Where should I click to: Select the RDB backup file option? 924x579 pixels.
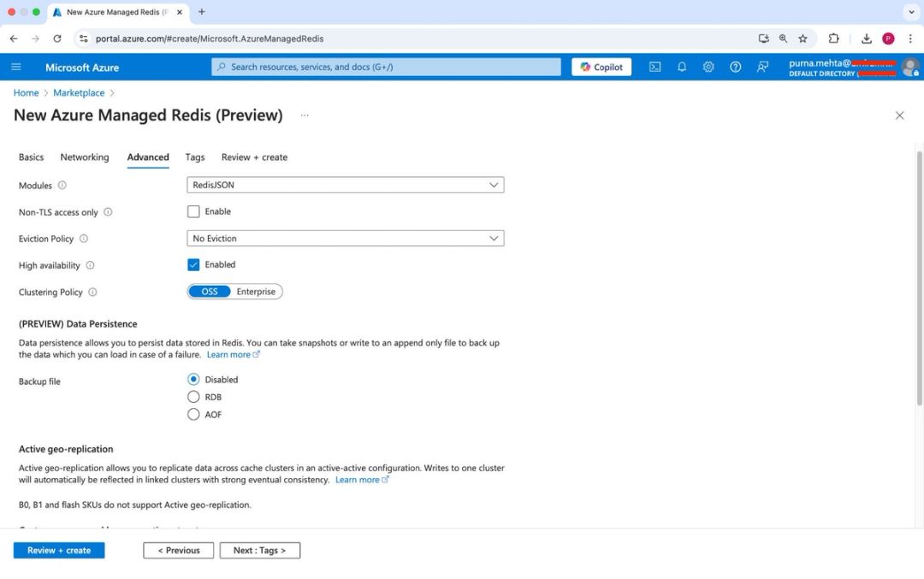[193, 397]
